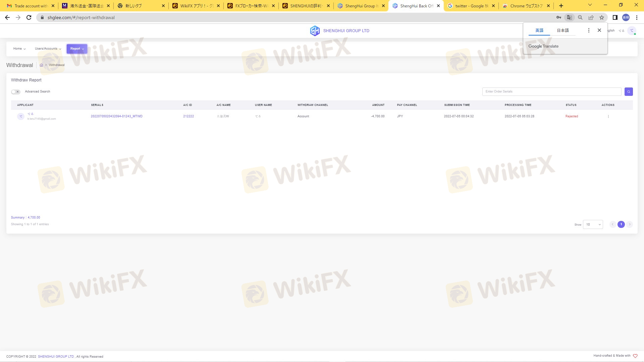Click the Summary : 4,700.00 text
This screenshot has width=644, height=362.
click(25, 218)
